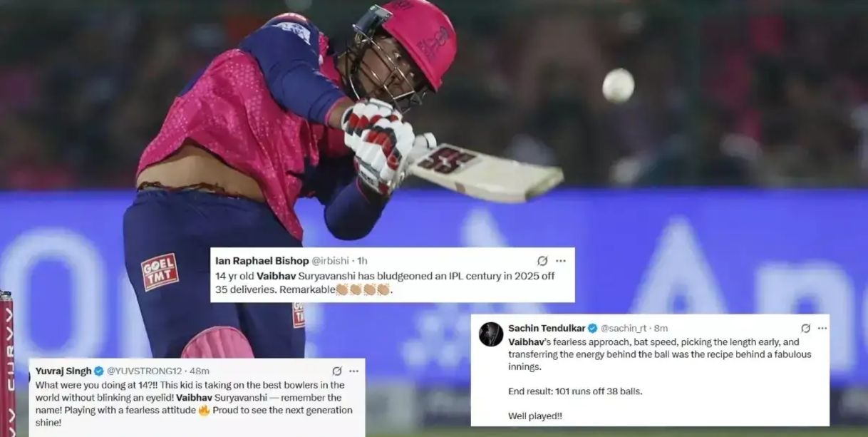Click the Grok icon on Sachin Tendulkar's tweet
This screenshot has height=437, width=868.
805,328
